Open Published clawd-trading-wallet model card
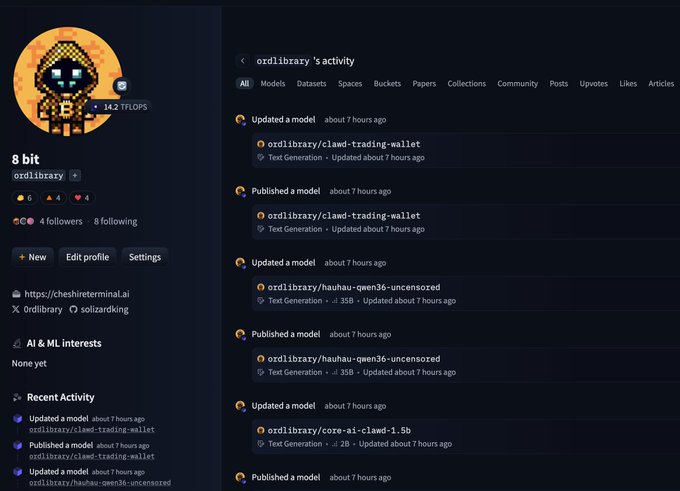This screenshot has width=680, height=491. click(466, 222)
